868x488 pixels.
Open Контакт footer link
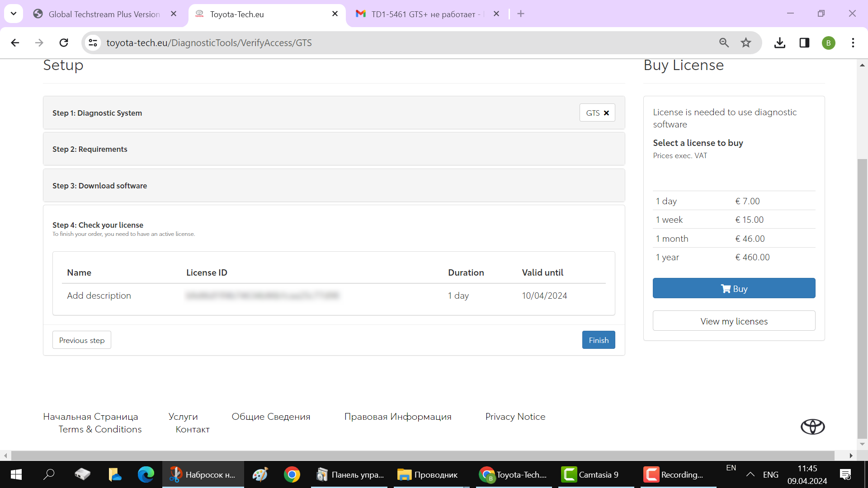[x=193, y=429]
